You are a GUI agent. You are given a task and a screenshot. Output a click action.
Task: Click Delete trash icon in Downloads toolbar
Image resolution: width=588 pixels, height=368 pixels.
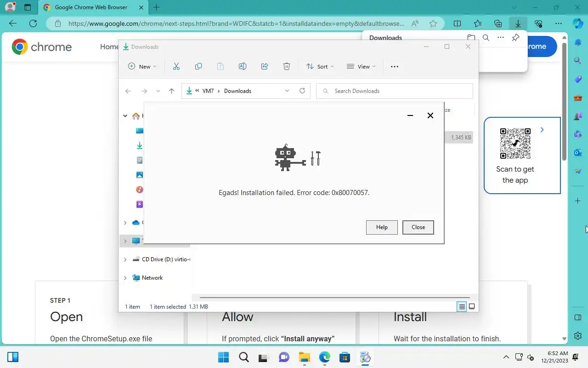[287, 66]
